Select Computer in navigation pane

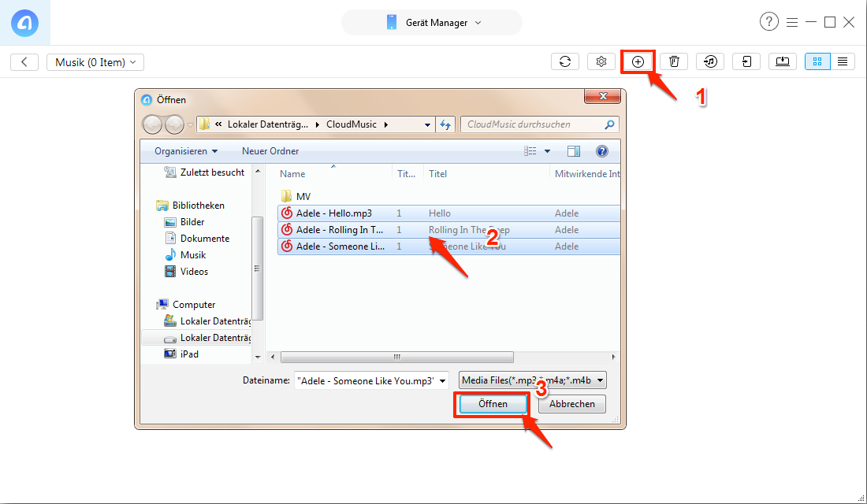186,305
